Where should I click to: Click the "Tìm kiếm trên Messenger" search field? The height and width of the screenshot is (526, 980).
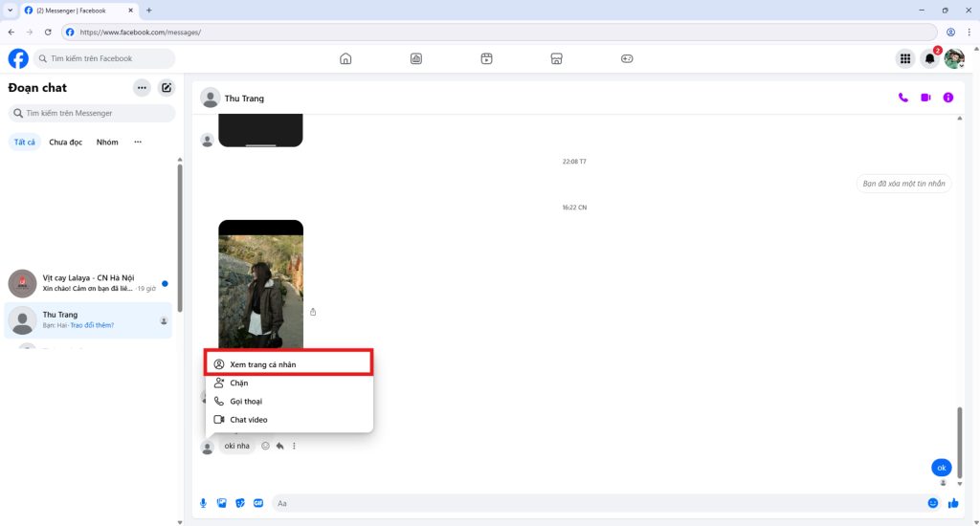coord(92,113)
